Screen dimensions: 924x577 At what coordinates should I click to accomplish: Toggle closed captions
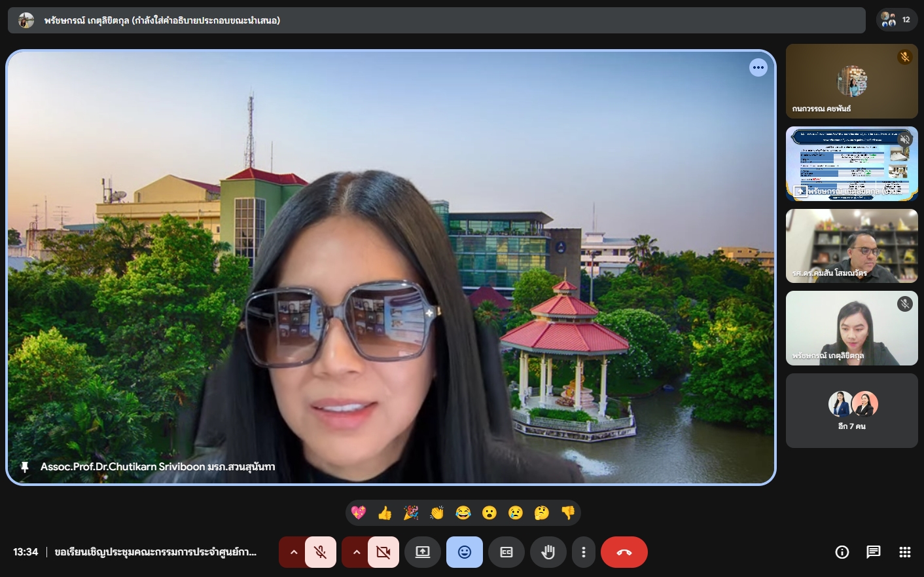(x=506, y=552)
